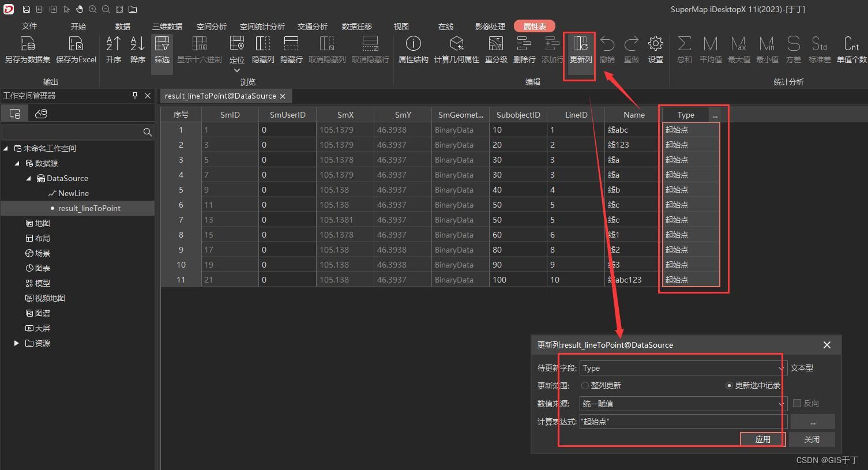Collapse 数据源 tree node
Viewport: 868px width, 470px height.
point(17,163)
